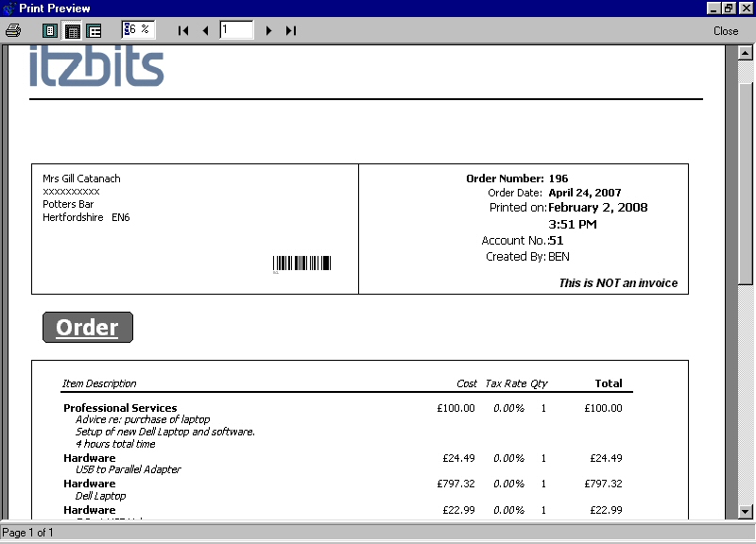Go to the previous page

(205, 30)
